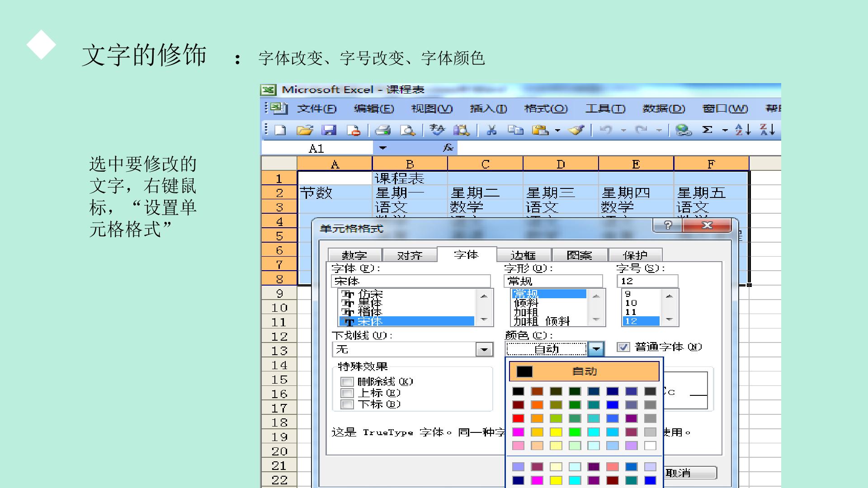
Task: Click the fx insert function icon
Action: pos(448,148)
